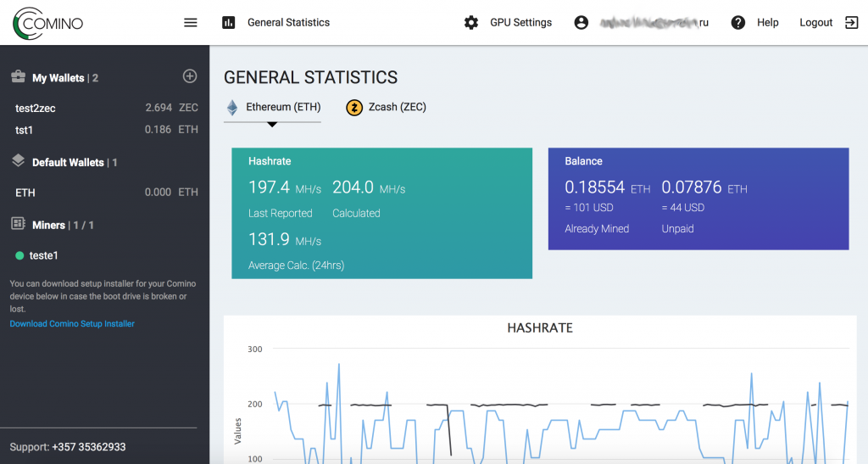868x464 pixels.
Task: Click the Logout exit arrow icon
Action: click(x=851, y=23)
